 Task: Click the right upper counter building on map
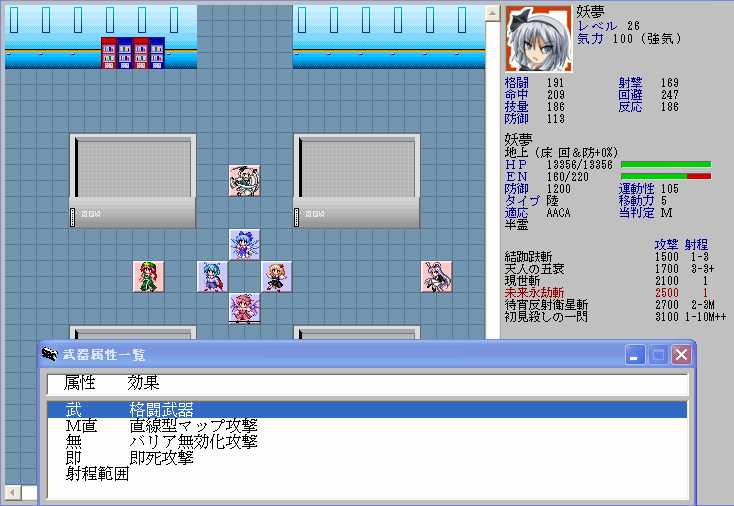click(x=357, y=181)
